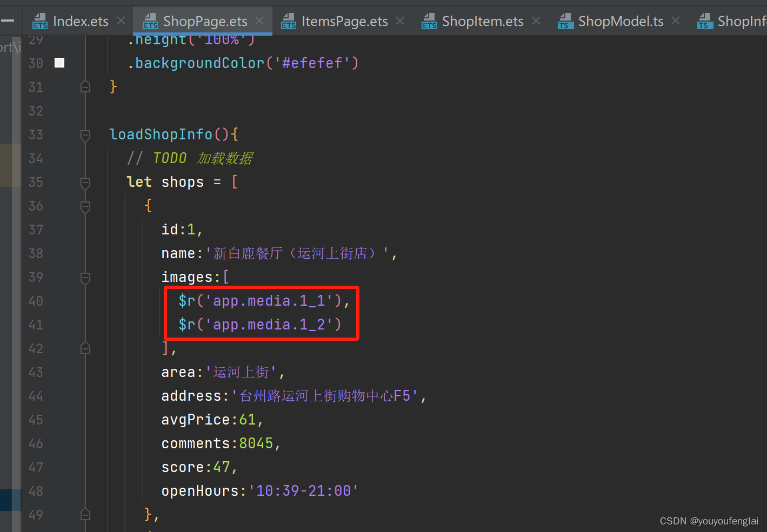
Task: Fold the shops array at line 35
Action: (85, 182)
